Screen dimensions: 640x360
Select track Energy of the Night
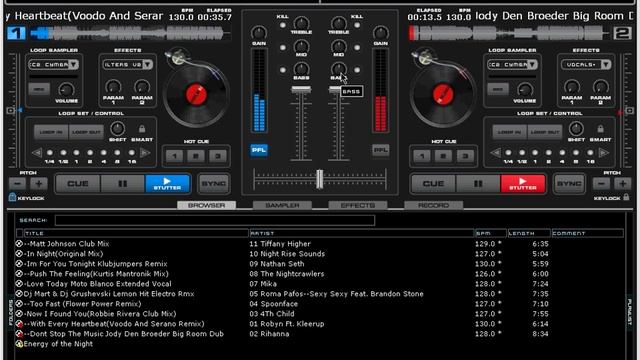[x=58, y=344]
